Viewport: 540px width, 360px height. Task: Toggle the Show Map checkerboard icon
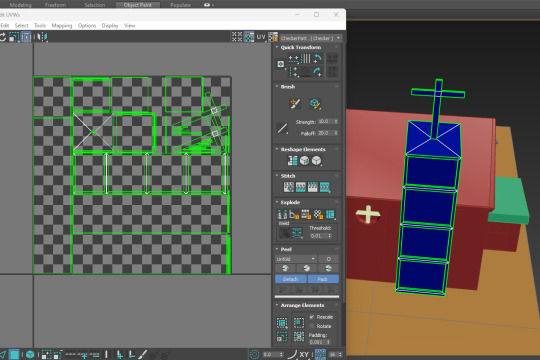pyautogui.click(x=249, y=37)
